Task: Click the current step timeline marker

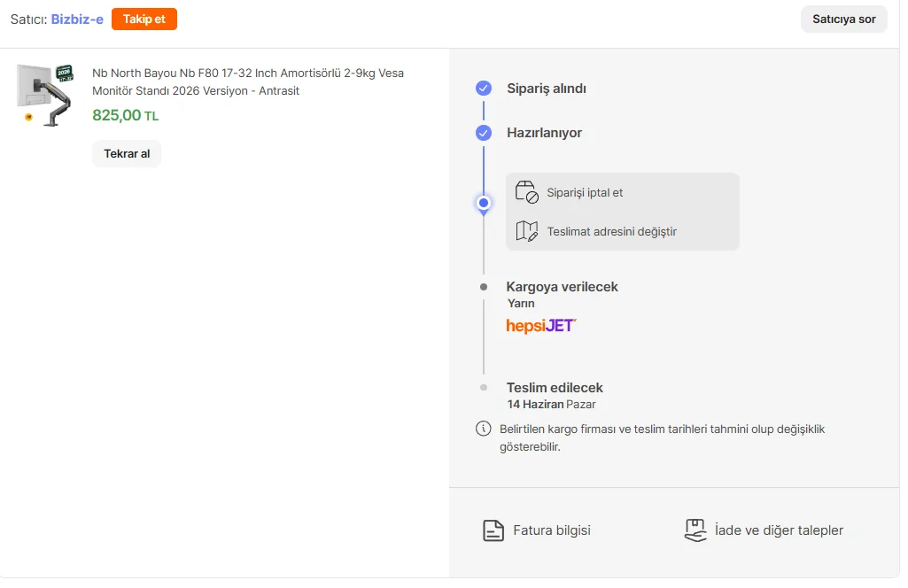Action: [x=484, y=204]
